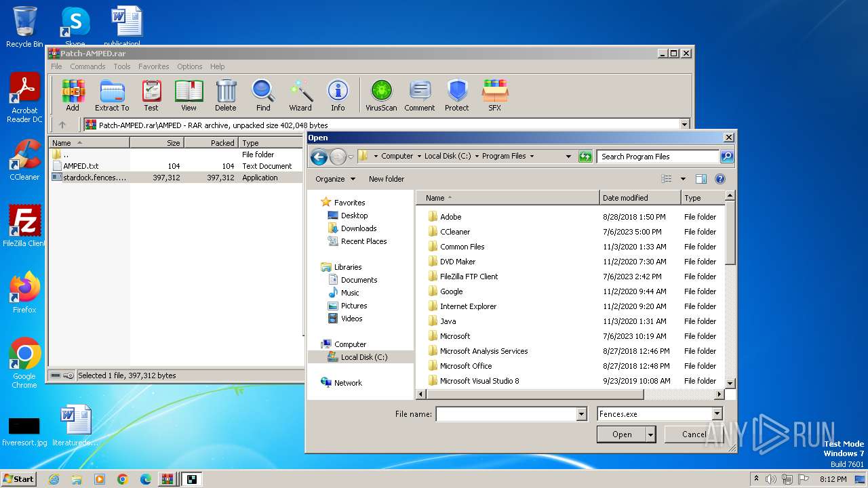868x488 pixels.
Task: Sort by Date modified column header
Action: [x=640, y=198]
